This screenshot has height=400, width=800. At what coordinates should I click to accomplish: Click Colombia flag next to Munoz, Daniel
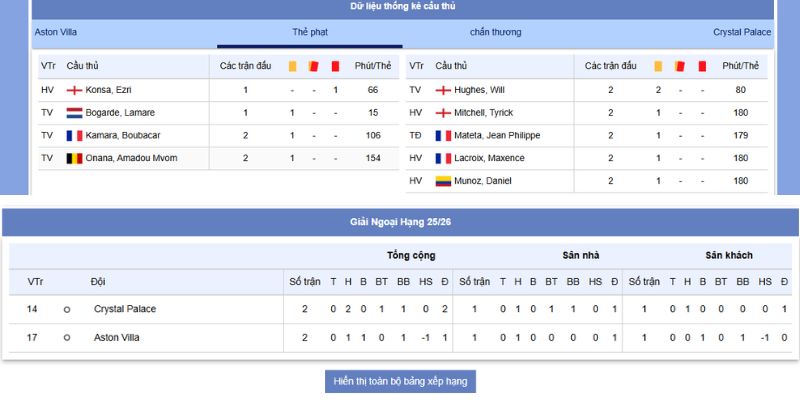click(x=443, y=181)
